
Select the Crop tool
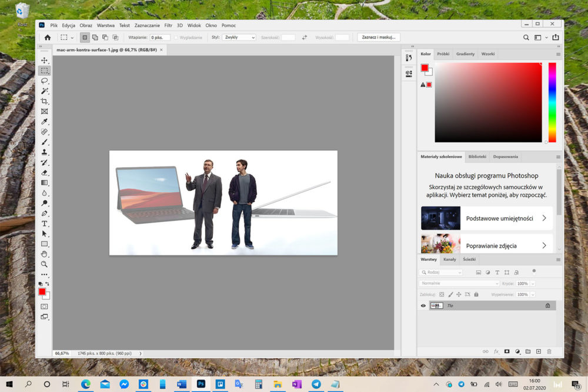[44, 101]
